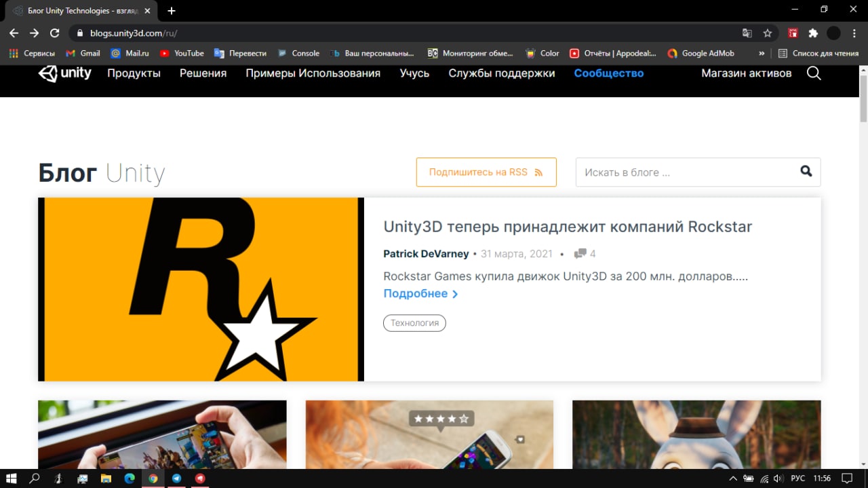Screen dimensions: 868x488
Task: Reload the current page
Action: click(55, 33)
